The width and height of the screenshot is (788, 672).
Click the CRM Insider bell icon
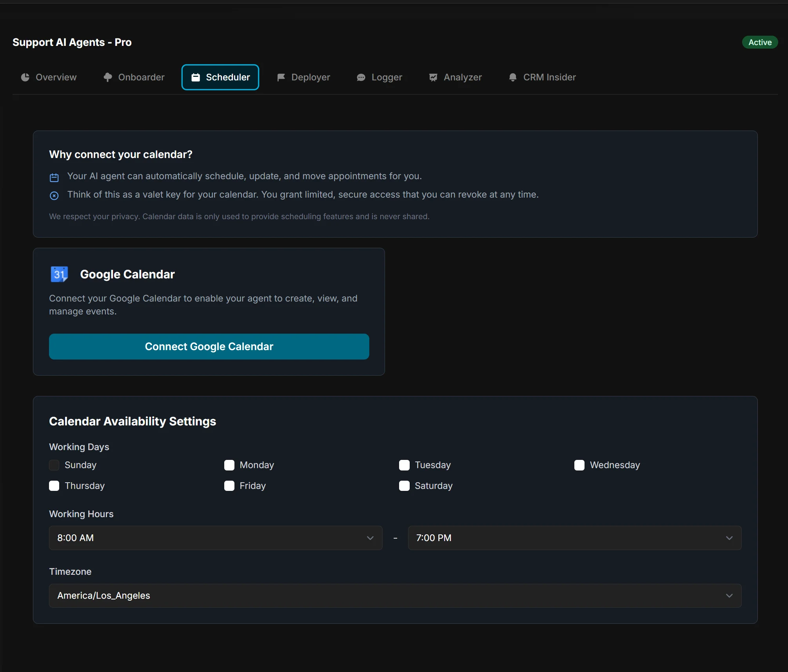tap(513, 77)
